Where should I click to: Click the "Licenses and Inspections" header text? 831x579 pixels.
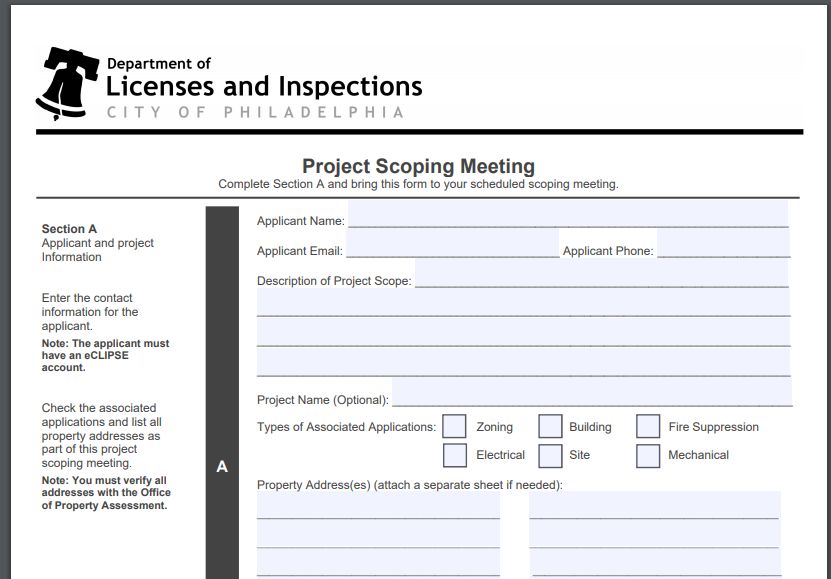pos(264,86)
